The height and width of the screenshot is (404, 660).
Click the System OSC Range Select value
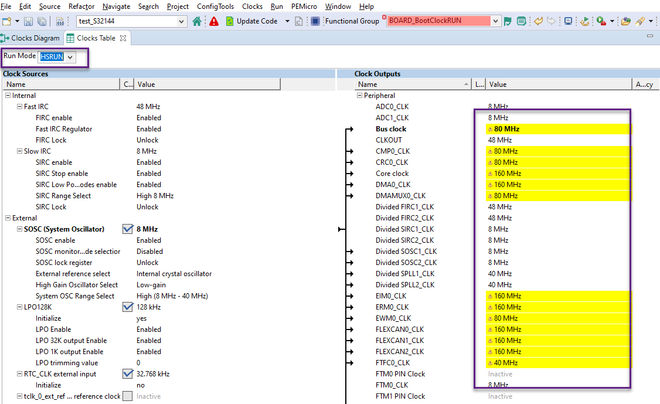(x=172, y=296)
